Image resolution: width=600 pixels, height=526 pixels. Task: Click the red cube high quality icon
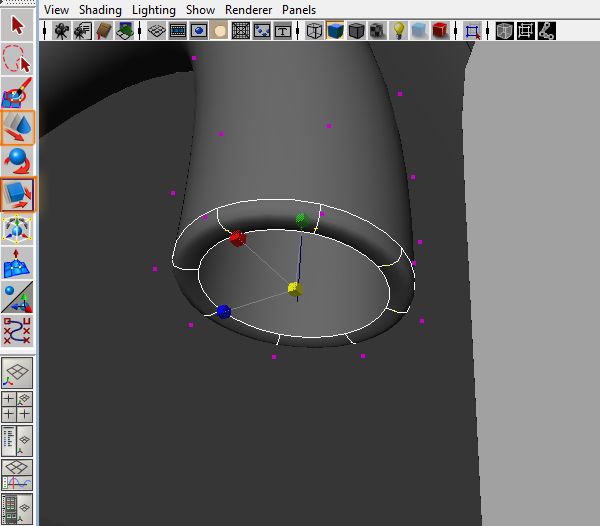440,31
